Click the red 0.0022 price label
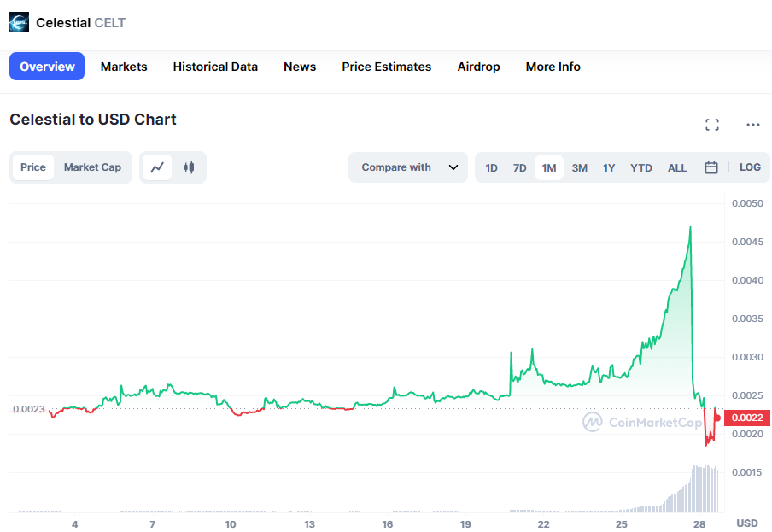 coord(747,418)
